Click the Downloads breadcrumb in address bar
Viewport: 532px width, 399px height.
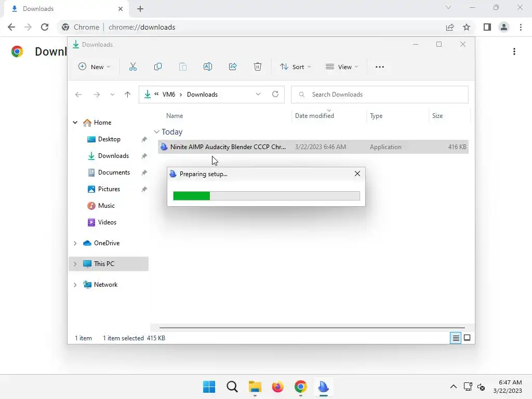202,95
